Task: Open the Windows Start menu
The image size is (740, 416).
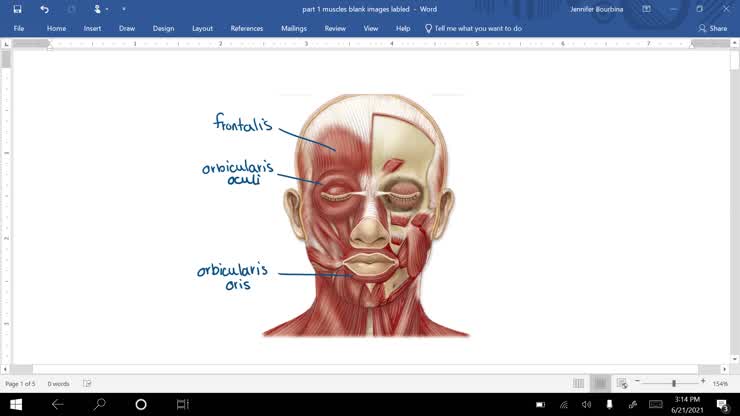Action: (x=16, y=404)
